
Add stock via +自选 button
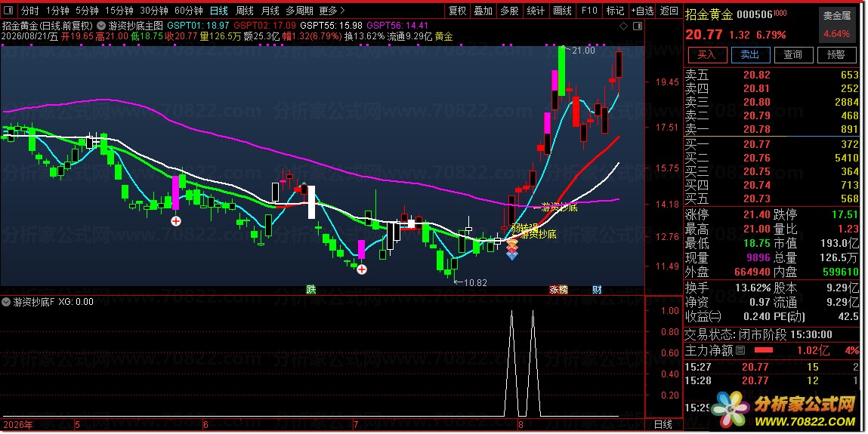642,11
